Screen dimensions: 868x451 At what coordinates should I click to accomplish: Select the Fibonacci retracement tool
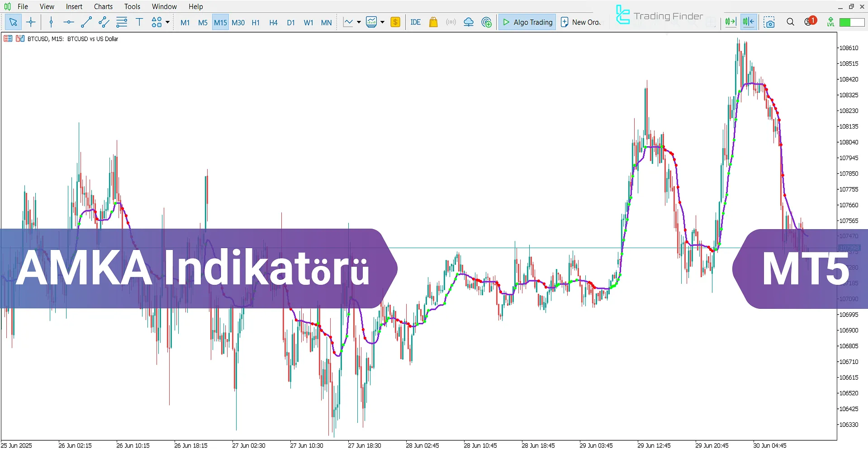(x=122, y=22)
